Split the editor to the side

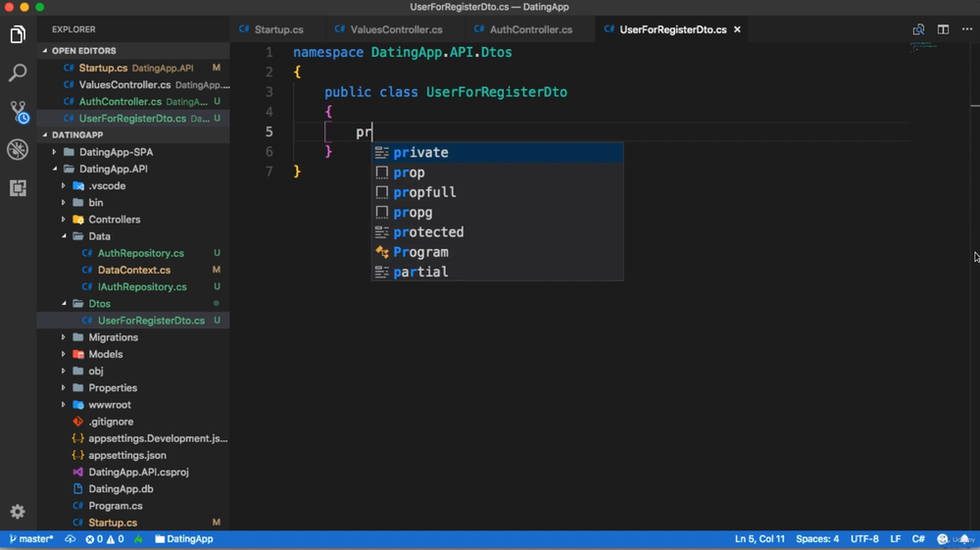click(943, 29)
